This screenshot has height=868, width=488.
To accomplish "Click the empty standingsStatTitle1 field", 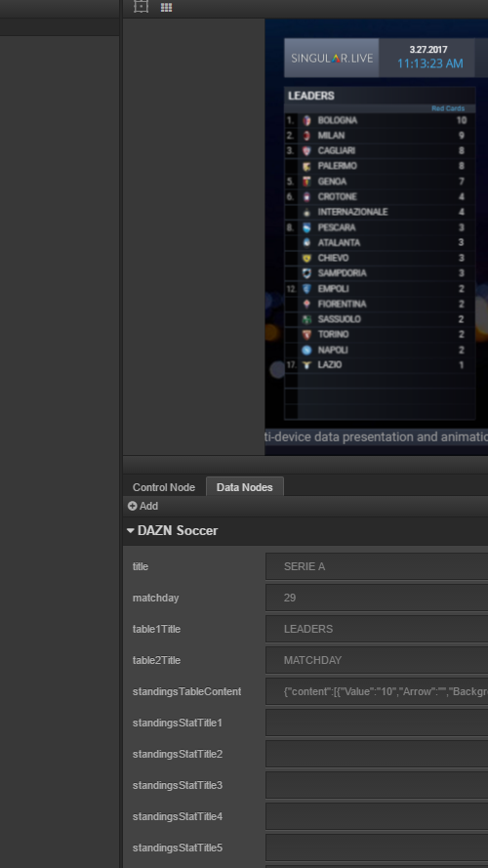I will [x=377, y=723].
